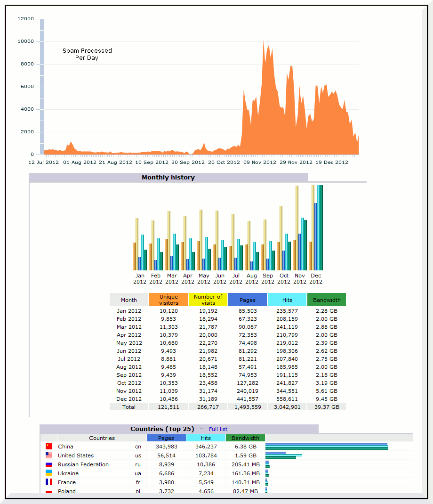Viewport: 433px width, 504px height.
Task: Click the cn country code
Action: pos(138,447)
